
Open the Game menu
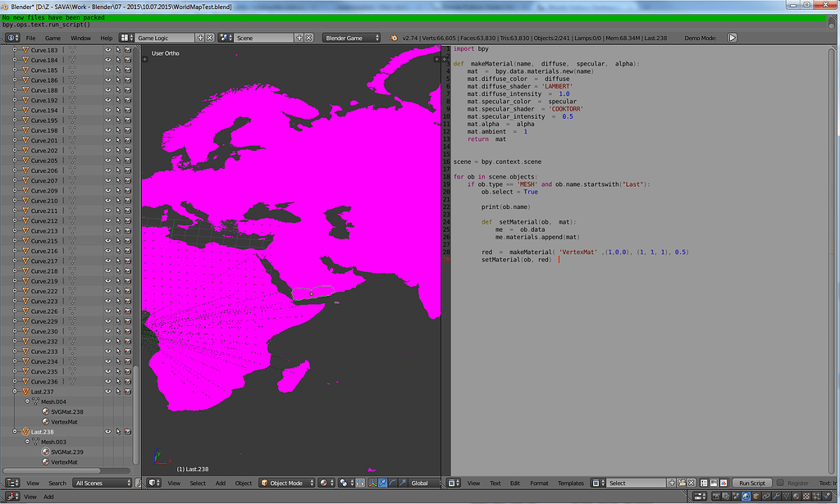pos(52,38)
